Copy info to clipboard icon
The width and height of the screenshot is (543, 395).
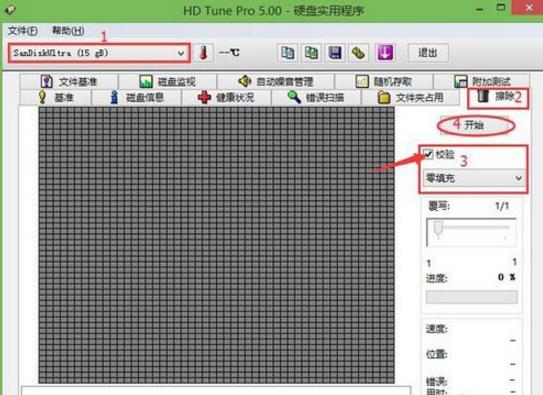click(287, 53)
